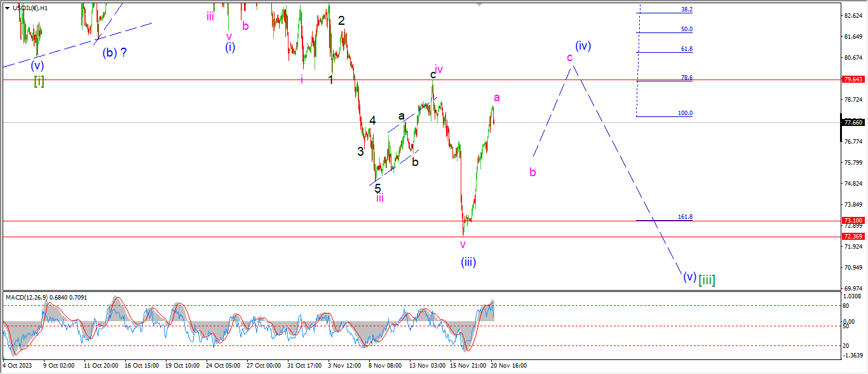Viewport: 868px width, 374px height.
Task: Click the black 77.660 current price tag
Action: pos(852,122)
